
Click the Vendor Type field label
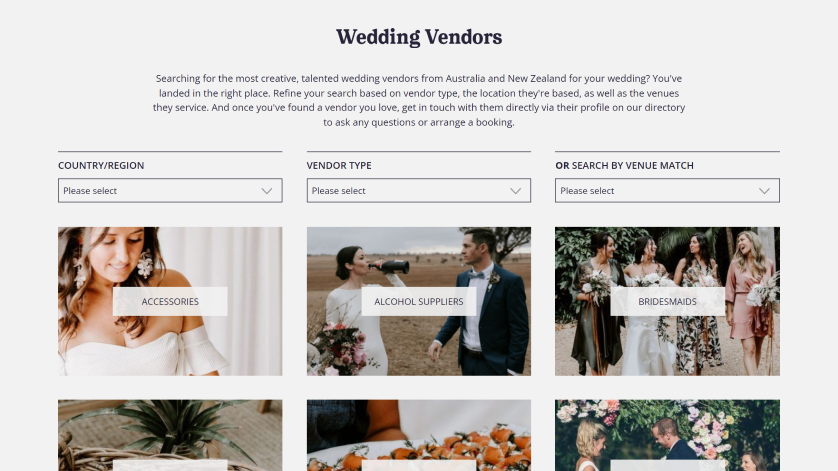tap(339, 166)
